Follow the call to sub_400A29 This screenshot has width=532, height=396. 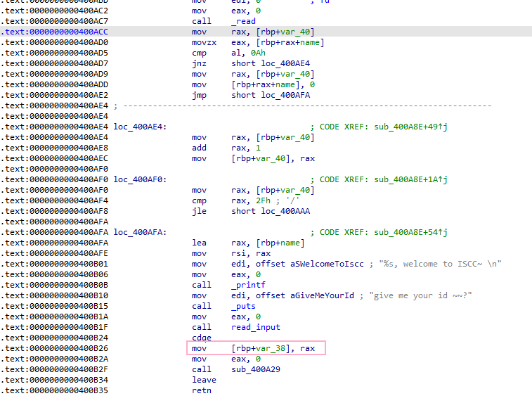[255, 369]
